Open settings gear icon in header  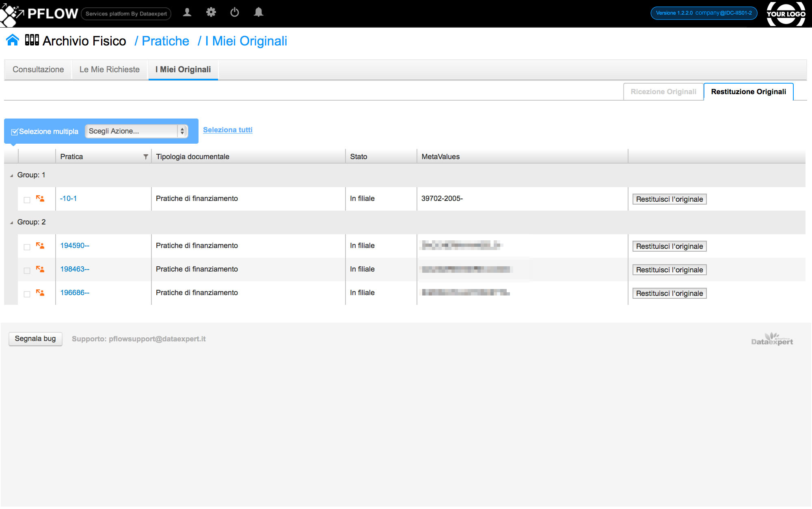[x=211, y=13]
